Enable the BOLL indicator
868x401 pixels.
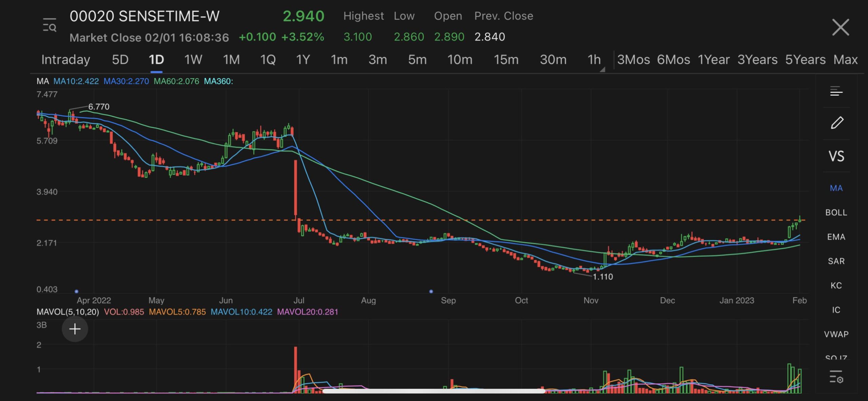tap(836, 213)
